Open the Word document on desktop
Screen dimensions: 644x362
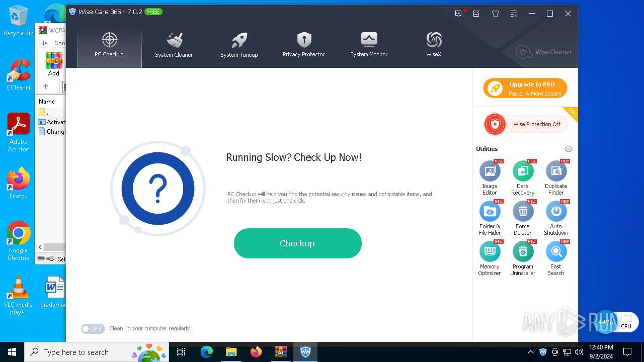click(x=54, y=292)
